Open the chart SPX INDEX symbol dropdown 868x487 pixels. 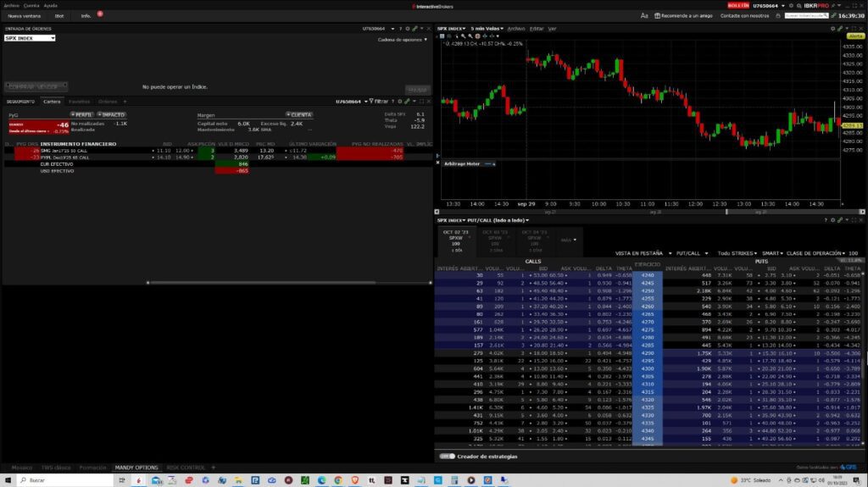[x=451, y=29]
